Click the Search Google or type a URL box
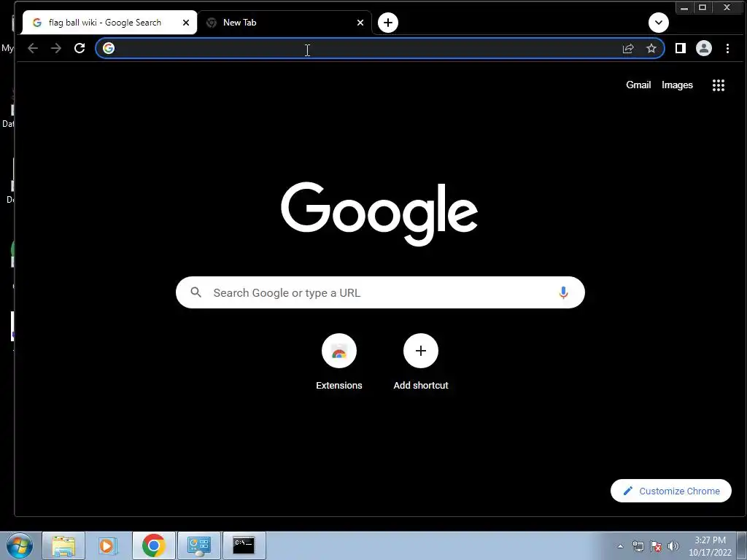The width and height of the screenshot is (747, 560). click(380, 292)
